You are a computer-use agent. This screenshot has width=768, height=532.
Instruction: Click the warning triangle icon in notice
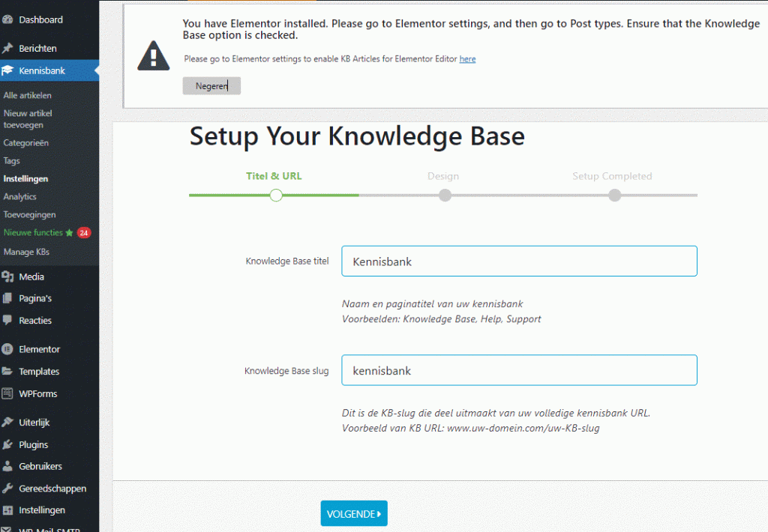pyautogui.click(x=153, y=55)
